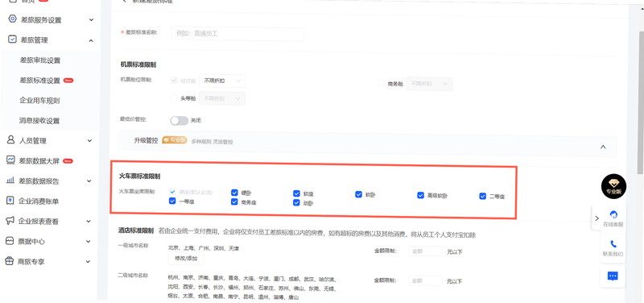Image resolution: width=644 pixels, height=303 pixels.
Task: Check the 头等舱 cabin checkbox
Action: [174, 98]
